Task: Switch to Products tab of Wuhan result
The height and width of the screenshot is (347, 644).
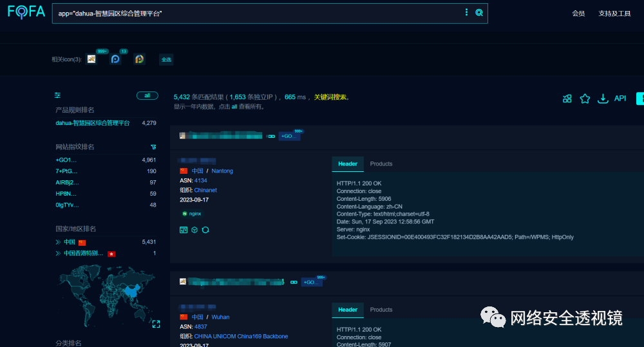Action: (381, 310)
